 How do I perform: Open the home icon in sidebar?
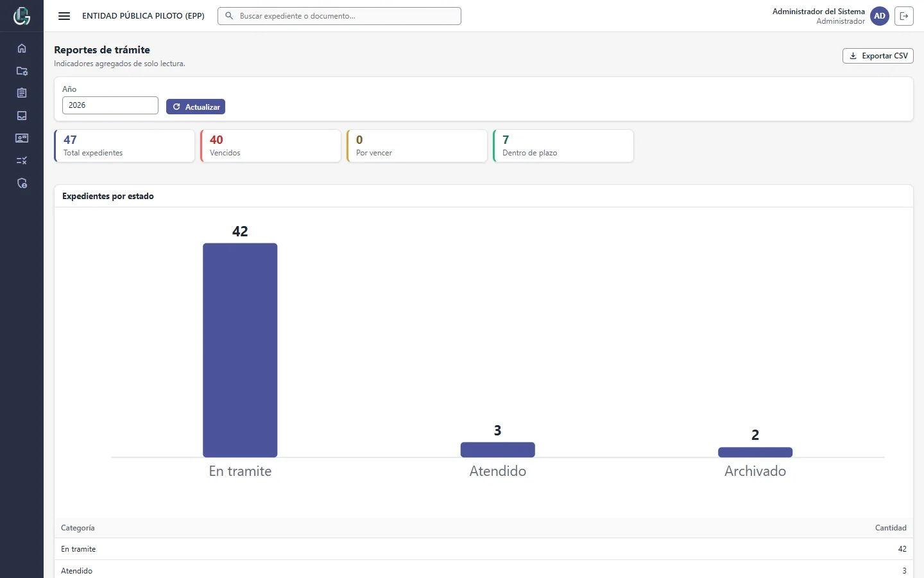[22, 48]
